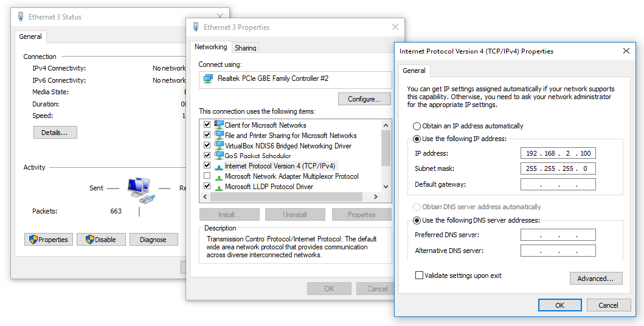Check Validate settings upon exit

419,276
